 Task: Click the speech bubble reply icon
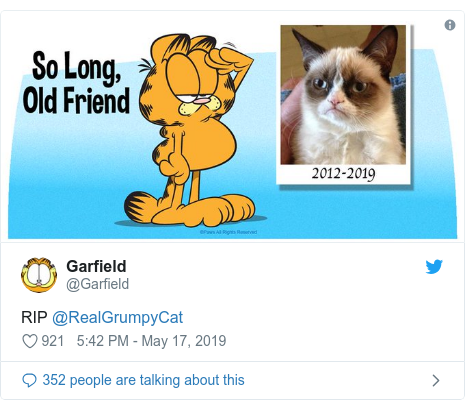[x=29, y=380]
